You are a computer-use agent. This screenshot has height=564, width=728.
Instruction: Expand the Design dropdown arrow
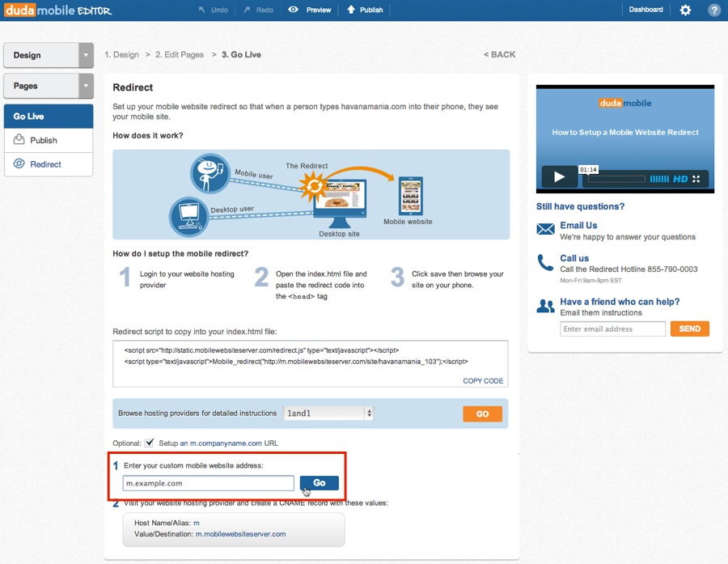(x=86, y=55)
